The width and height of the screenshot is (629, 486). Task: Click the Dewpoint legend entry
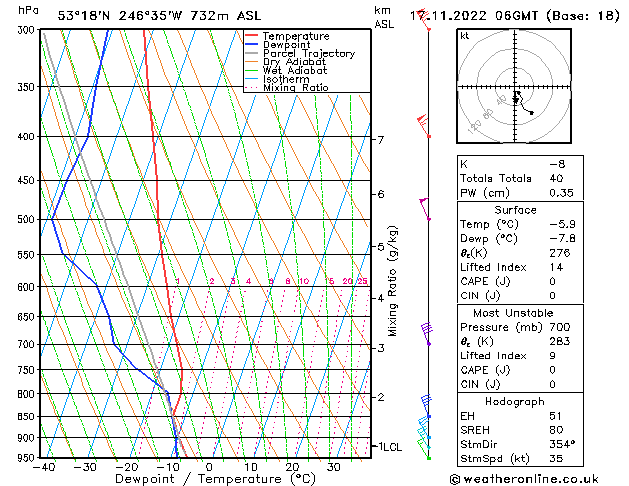[278, 45]
